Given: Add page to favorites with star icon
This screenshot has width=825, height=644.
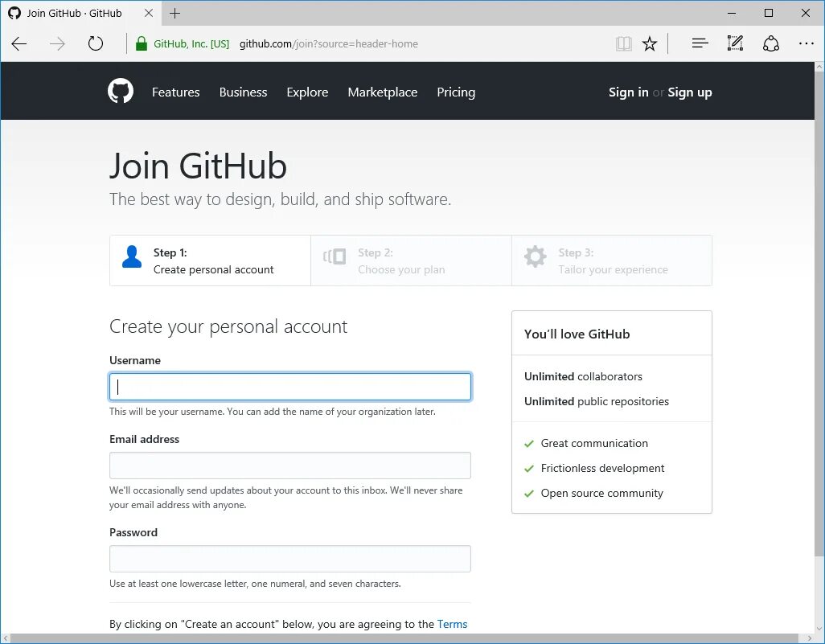Looking at the screenshot, I should click(650, 43).
